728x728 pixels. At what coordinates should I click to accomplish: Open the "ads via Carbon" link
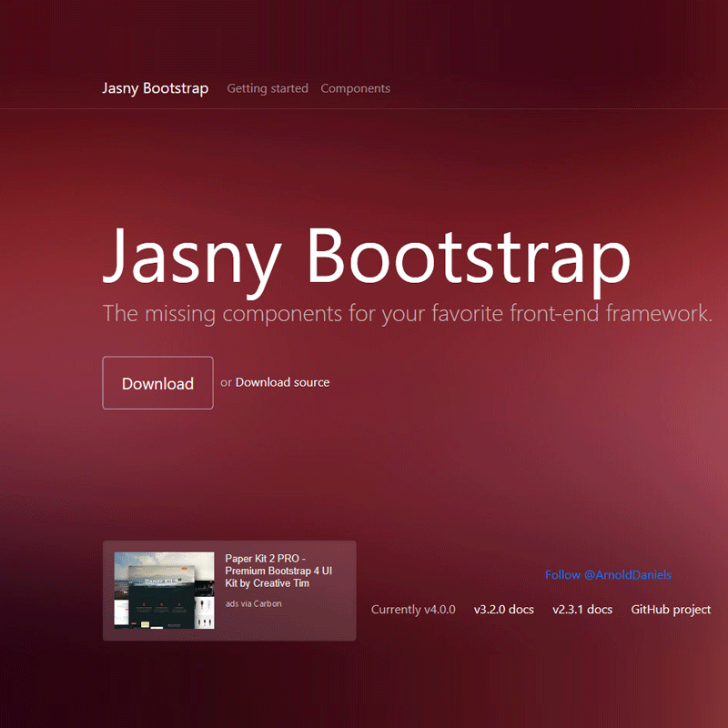(x=252, y=603)
